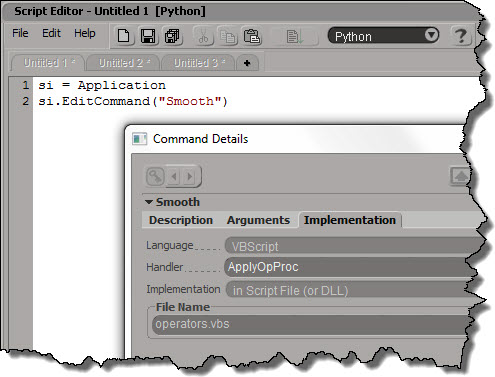Click the Copy icon in toolbar
The height and width of the screenshot is (377, 495).
click(228, 36)
